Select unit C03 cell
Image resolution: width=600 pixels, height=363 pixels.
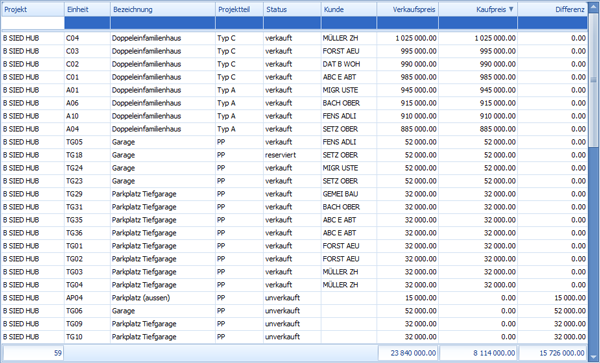(x=87, y=51)
